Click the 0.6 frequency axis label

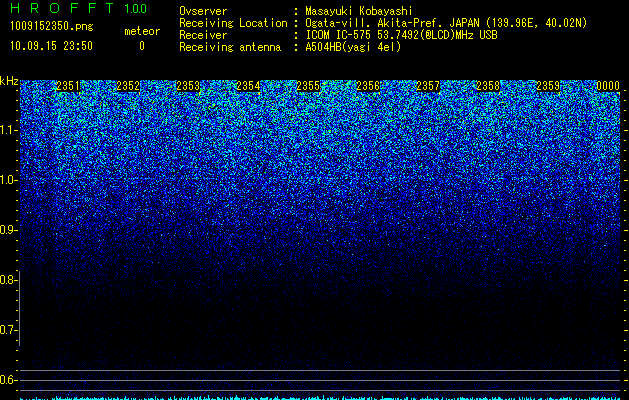click(9, 380)
